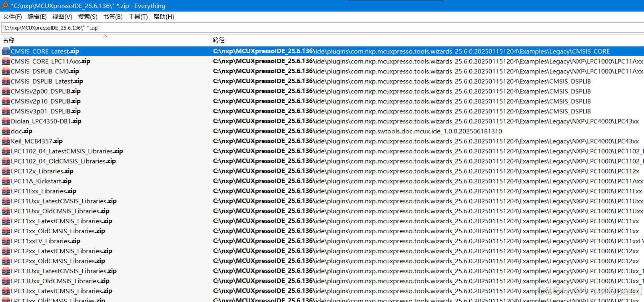Click the archive icon for CMSIS_DSPLIB_Latest.zip
The image size is (644, 302).
[x=6, y=81]
